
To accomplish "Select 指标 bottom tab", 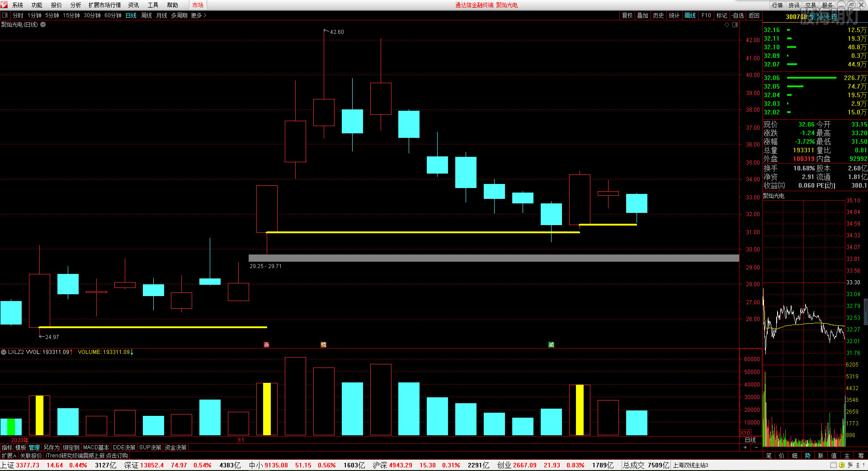I will 7,447.
